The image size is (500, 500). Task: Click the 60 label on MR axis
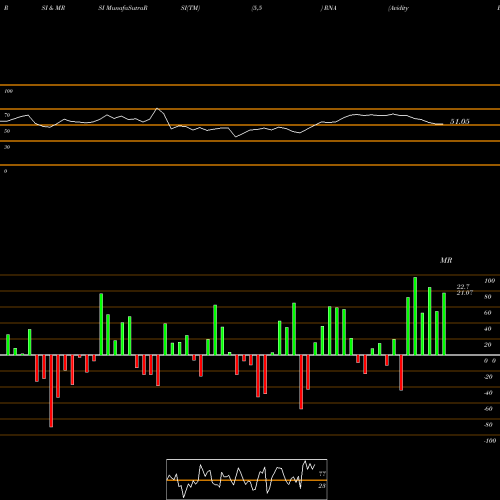click(488, 313)
